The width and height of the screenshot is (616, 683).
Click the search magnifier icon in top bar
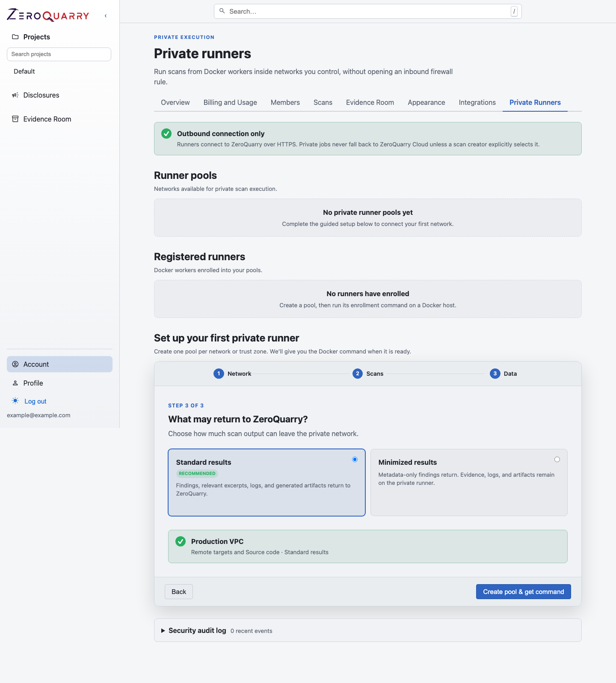click(x=222, y=11)
